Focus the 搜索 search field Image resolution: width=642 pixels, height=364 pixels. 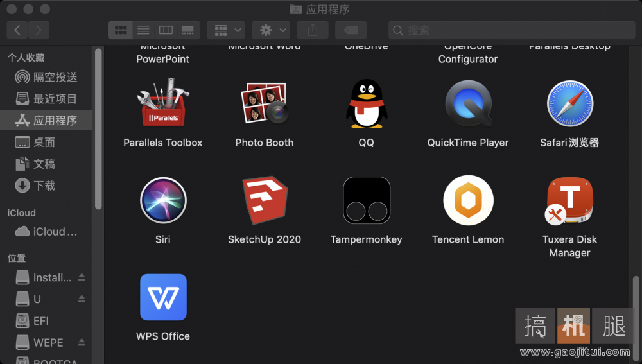pyautogui.click(x=512, y=30)
